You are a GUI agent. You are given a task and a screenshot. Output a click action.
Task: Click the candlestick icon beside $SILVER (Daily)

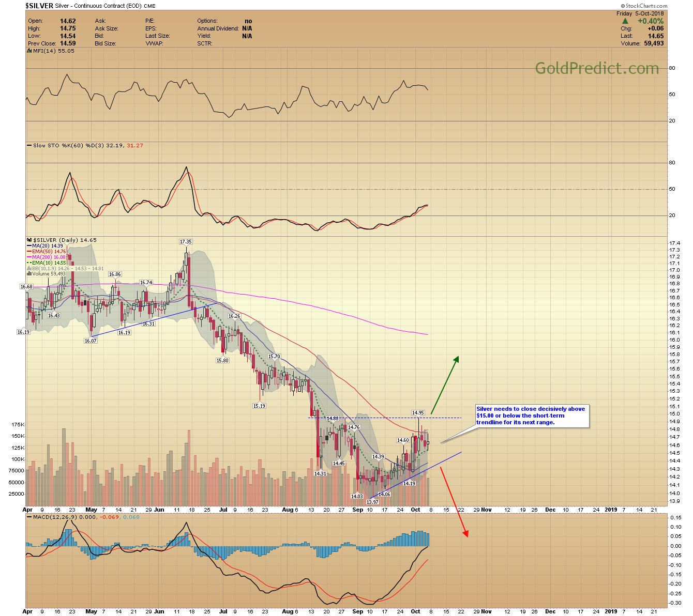pos(29,240)
